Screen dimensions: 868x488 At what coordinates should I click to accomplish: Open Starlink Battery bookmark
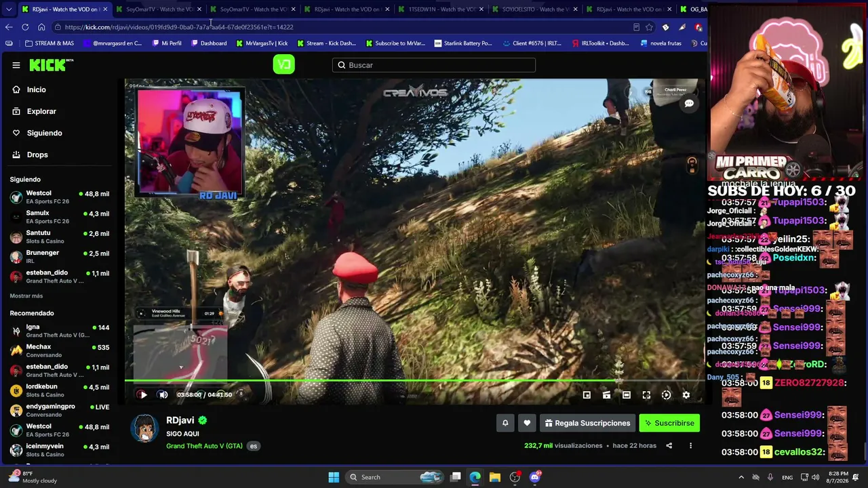(463, 43)
